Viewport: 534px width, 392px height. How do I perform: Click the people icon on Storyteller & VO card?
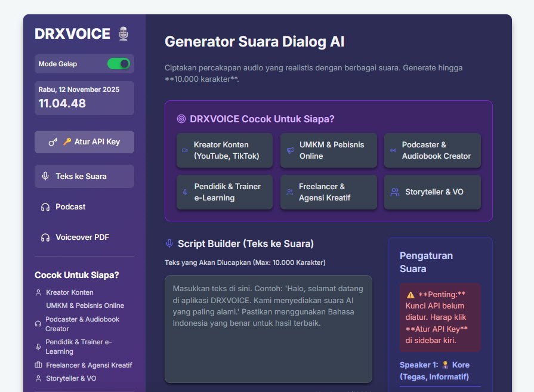395,192
